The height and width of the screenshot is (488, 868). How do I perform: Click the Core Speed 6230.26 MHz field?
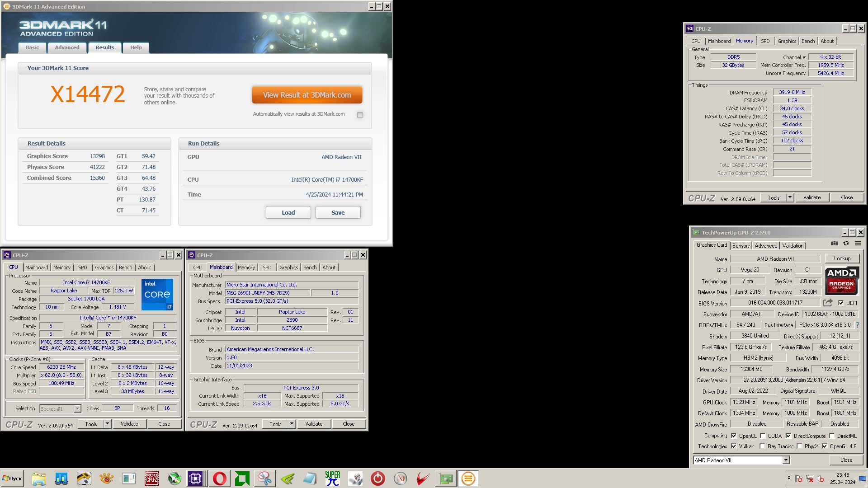pos(61,367)
